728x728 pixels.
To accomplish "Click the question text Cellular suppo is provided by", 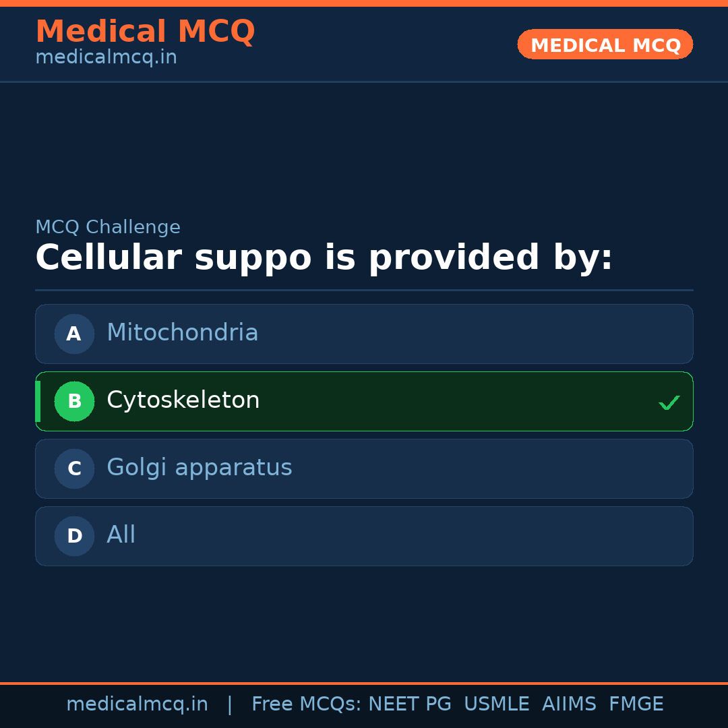I will pos(325,257).
